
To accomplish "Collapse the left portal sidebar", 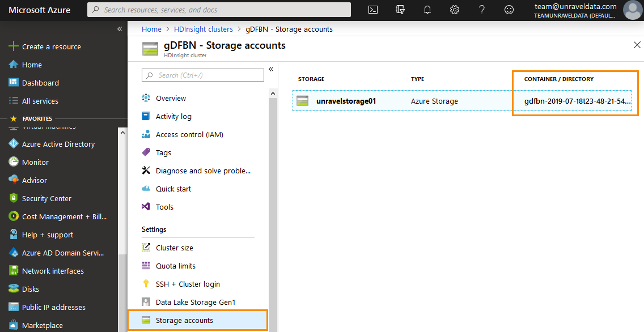I will 120,29.
